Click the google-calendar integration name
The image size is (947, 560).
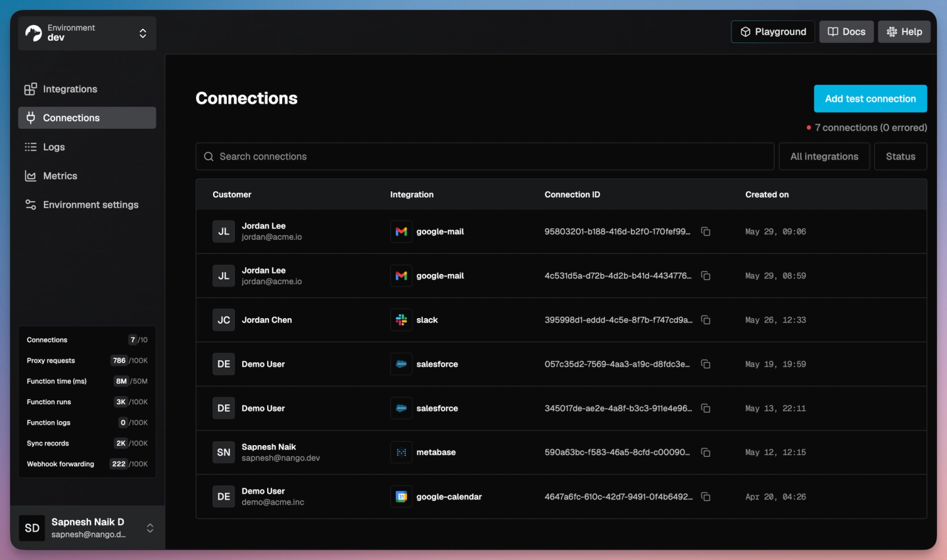point(449,497)
